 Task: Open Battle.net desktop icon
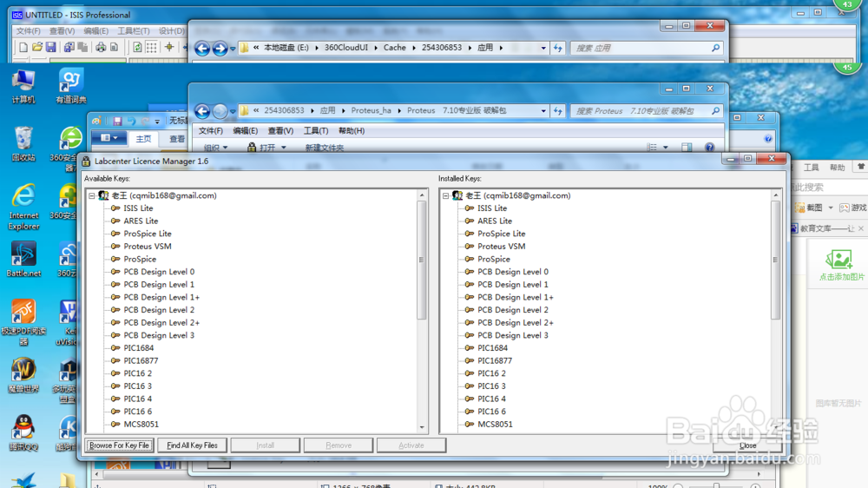point(23,260)
